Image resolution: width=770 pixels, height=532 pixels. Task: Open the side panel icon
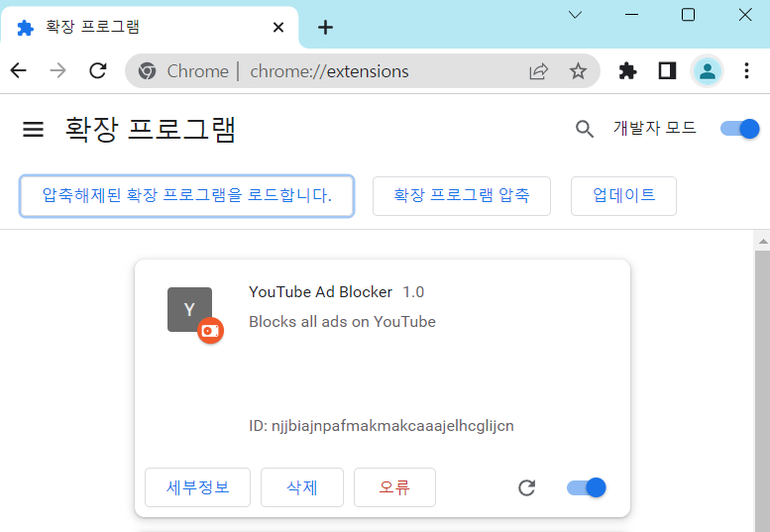coord(667,71)
